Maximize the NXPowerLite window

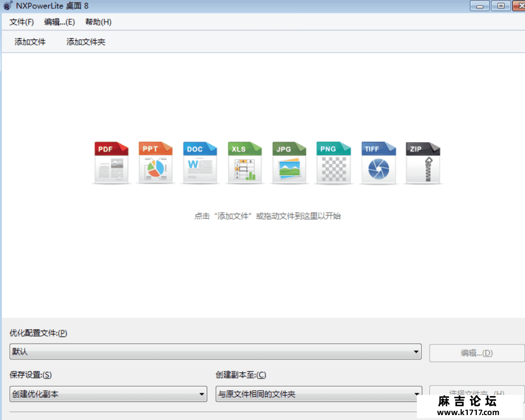pos(501,6)
